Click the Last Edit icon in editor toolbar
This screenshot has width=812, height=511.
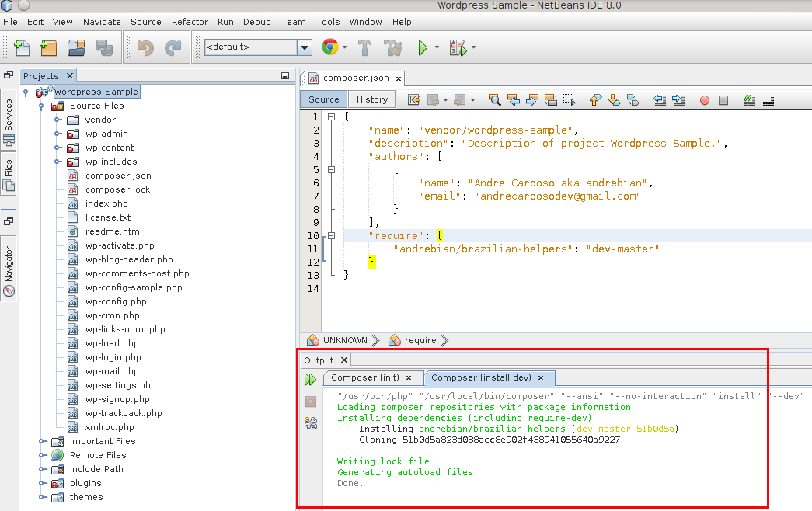413,100
